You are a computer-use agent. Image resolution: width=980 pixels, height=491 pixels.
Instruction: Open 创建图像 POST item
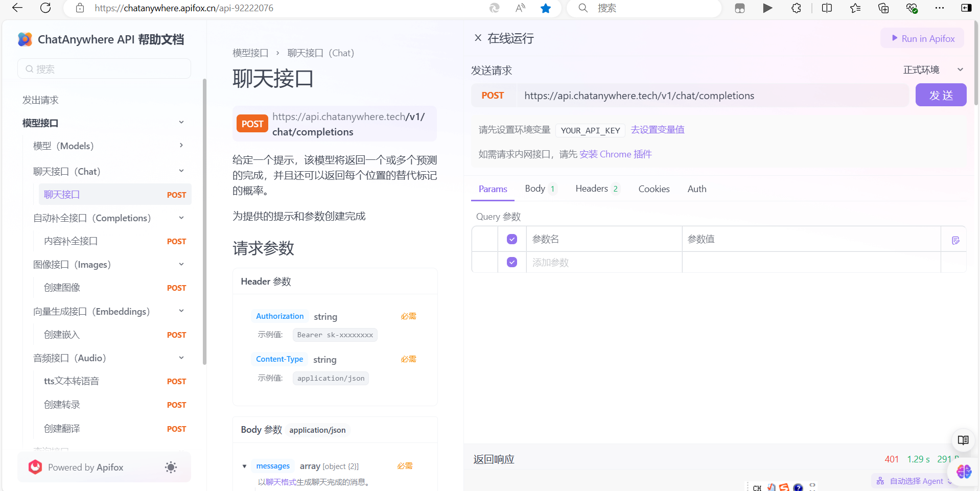(115, 288)
